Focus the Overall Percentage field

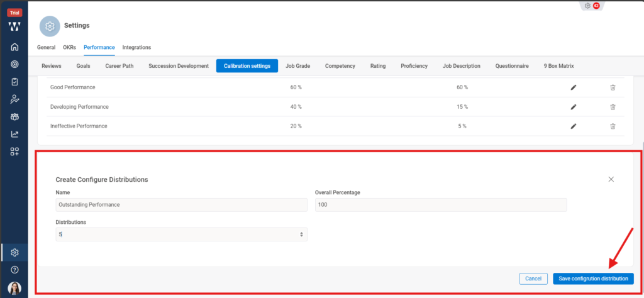coord(441,205)
